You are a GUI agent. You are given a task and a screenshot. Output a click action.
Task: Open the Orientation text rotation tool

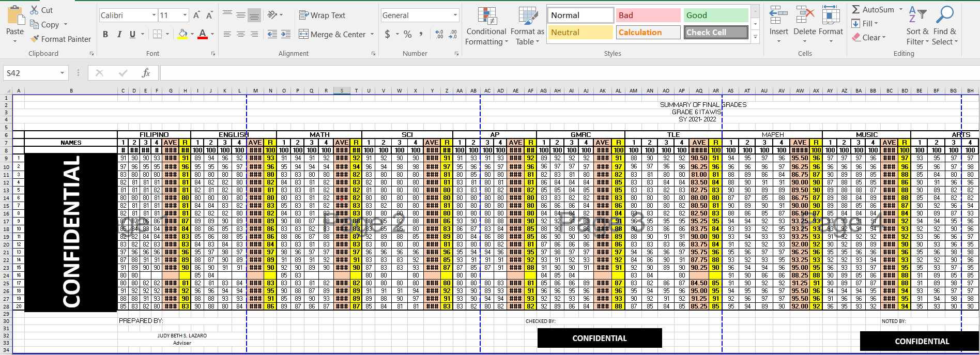coord(273,15)
